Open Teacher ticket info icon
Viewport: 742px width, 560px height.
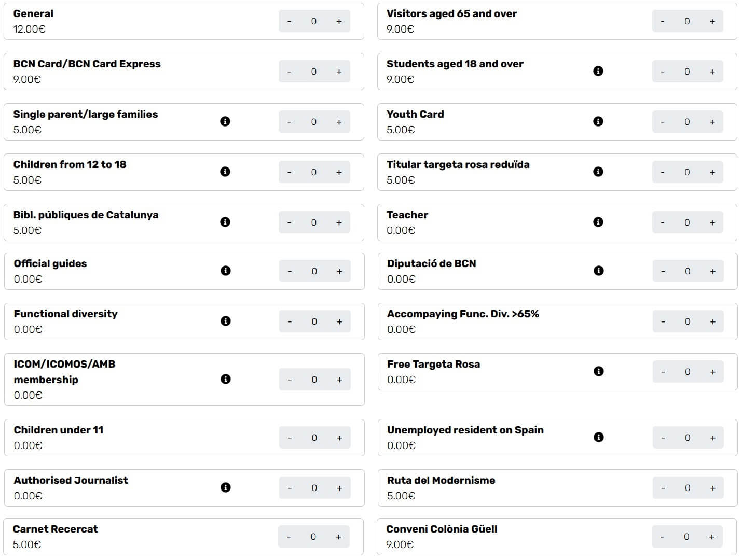pos(598,222)
